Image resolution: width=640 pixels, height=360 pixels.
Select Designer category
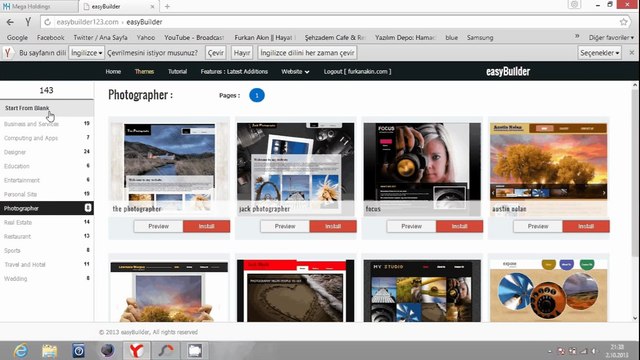point(47,152)
